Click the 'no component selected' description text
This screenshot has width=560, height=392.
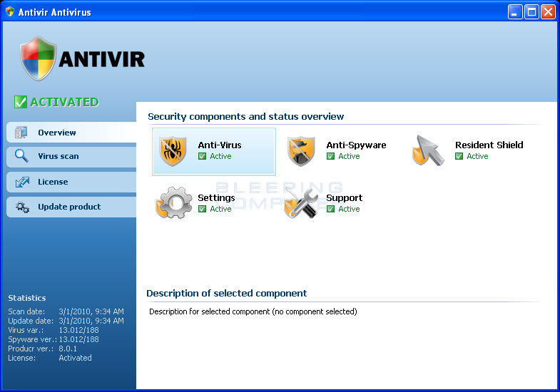tap(253, 311)
